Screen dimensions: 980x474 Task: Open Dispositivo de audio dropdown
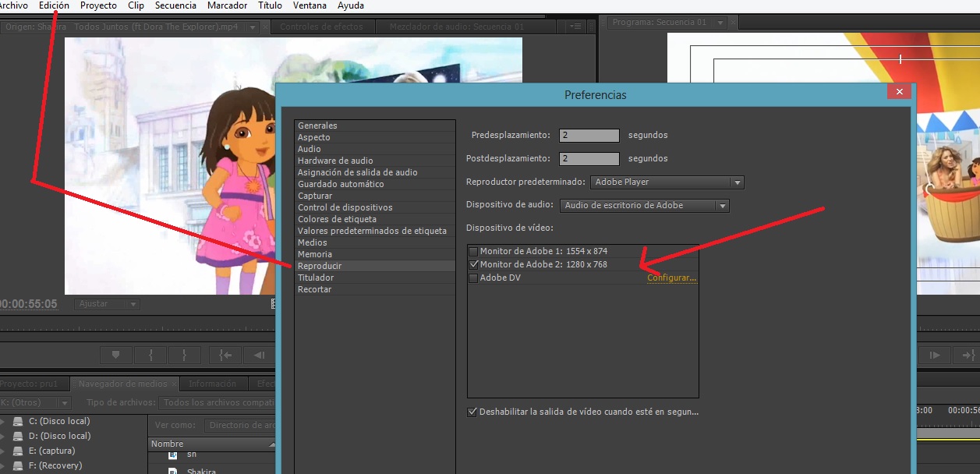pos(645,206)
